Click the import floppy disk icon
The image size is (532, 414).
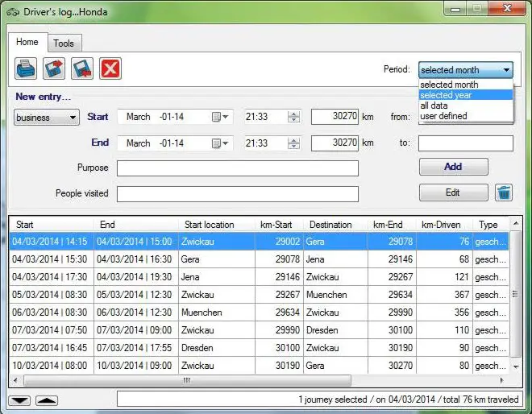click(x=82, y=68)
